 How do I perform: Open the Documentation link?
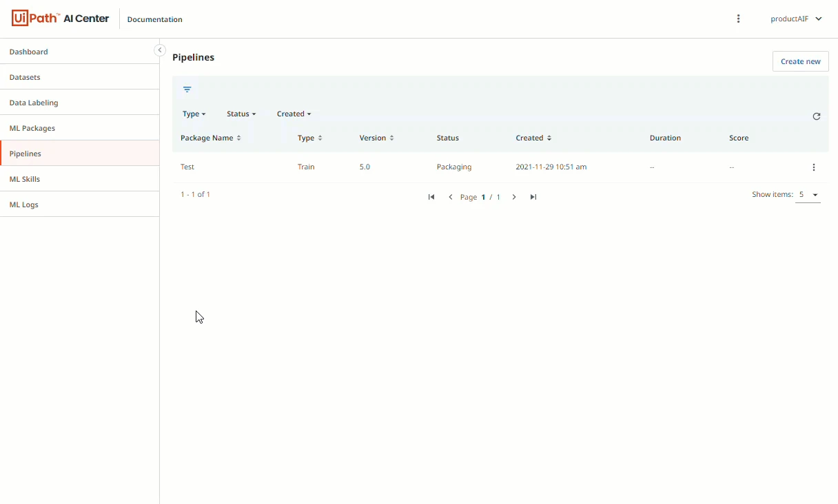pyautogui.click(x=155, y=19)
